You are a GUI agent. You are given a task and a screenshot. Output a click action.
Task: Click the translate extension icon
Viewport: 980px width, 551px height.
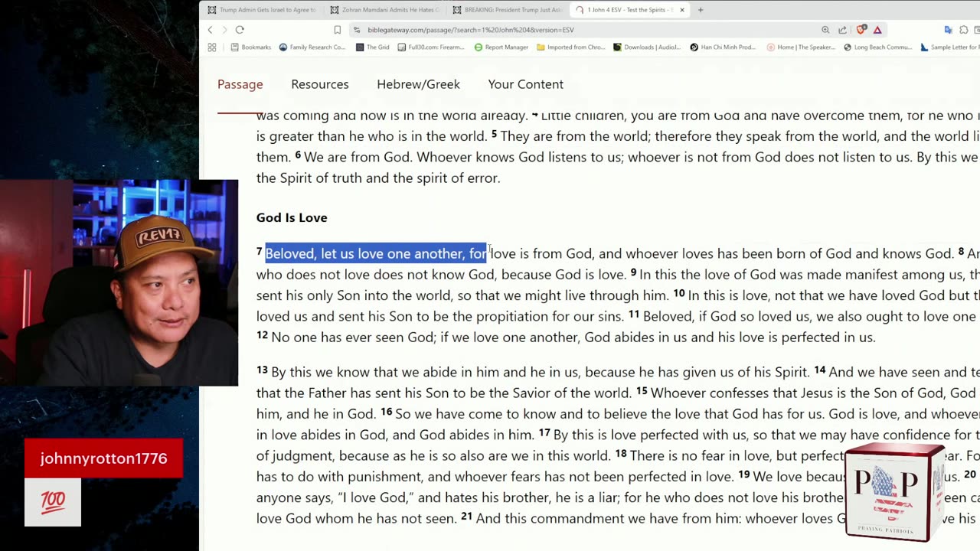[948, 30]
